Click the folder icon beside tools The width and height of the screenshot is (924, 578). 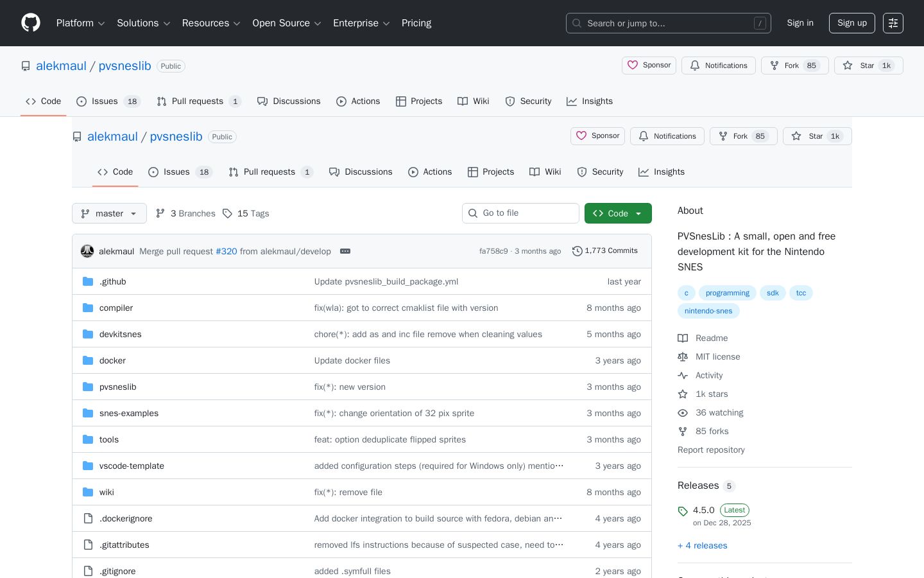[x=88, y=439]
